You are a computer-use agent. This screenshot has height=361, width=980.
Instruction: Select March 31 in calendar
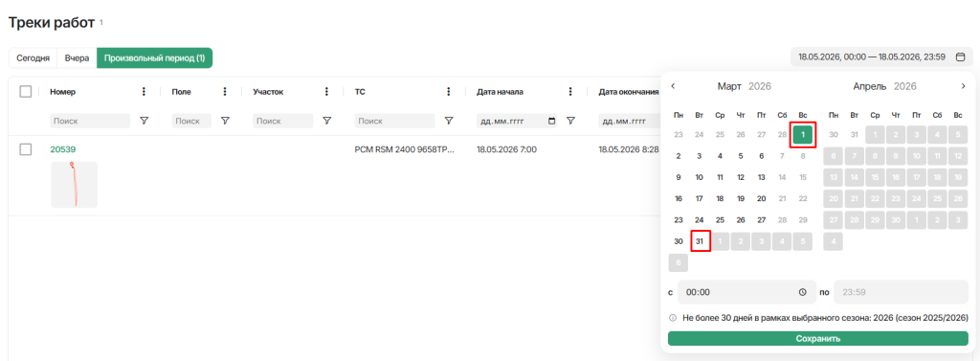(x=700, y=241)
